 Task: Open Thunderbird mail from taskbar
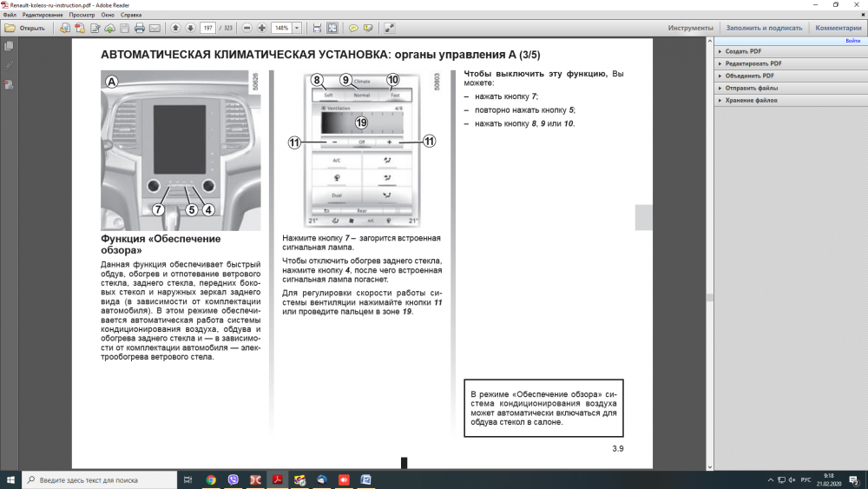322,479
